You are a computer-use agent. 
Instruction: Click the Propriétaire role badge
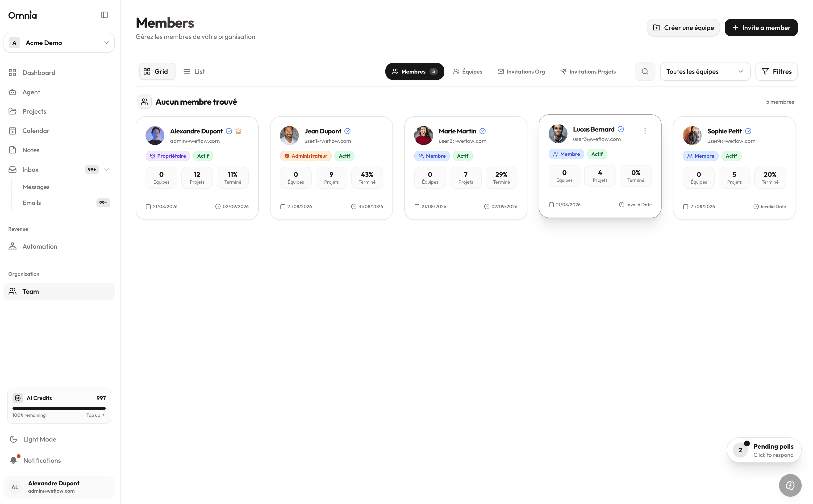[168, 156]
